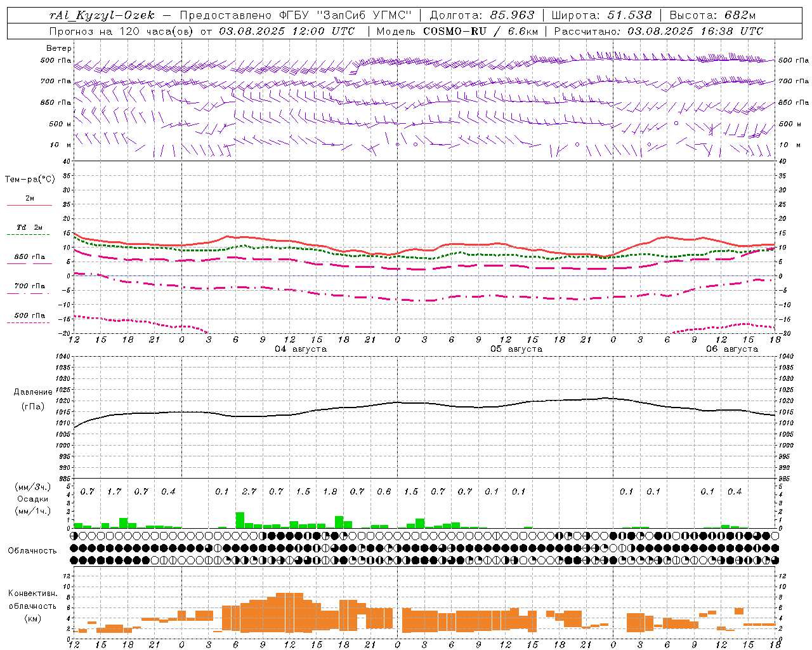This screenshot has width=812, height=650.
Task: Click the red 2м temperature legend line
Action: (x=29, y=205)
